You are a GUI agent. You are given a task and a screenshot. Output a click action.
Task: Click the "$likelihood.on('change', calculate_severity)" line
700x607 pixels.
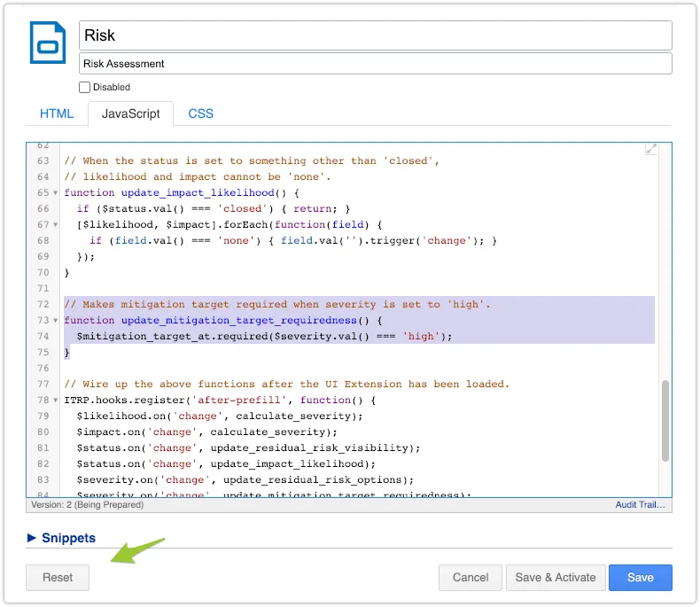pyautogui.click(x=220, y=416)
